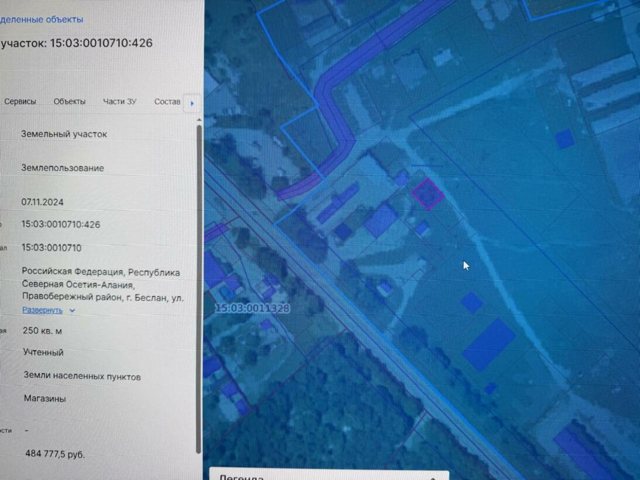The image size is (640, 480).
Task: Toggle the Легенда panel collapse arrow
Action: click(433, 478)
